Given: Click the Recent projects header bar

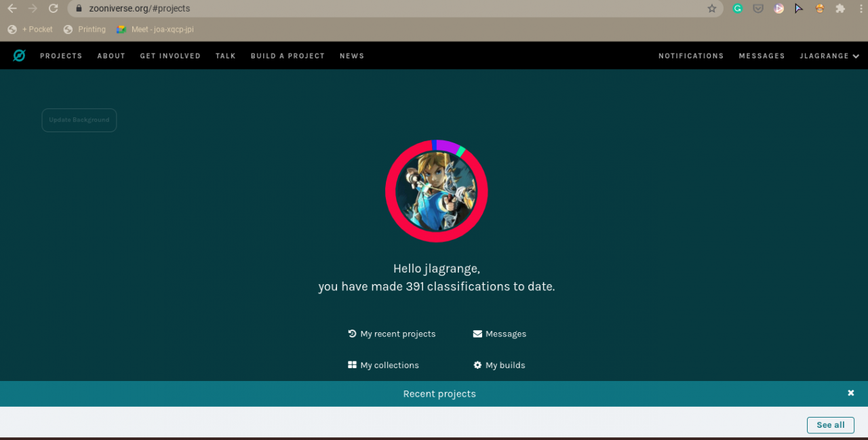Looking at the screenshot, I should coord(434,394).
